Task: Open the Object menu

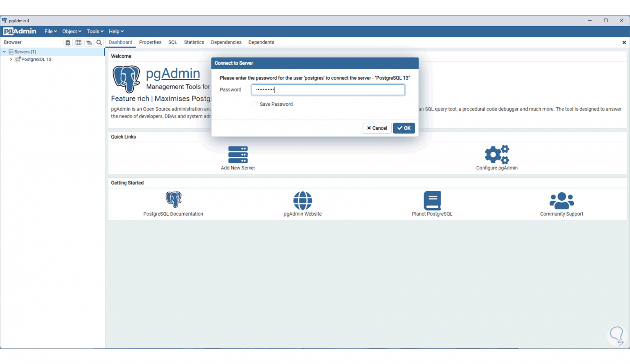Action: coord(72,31)
